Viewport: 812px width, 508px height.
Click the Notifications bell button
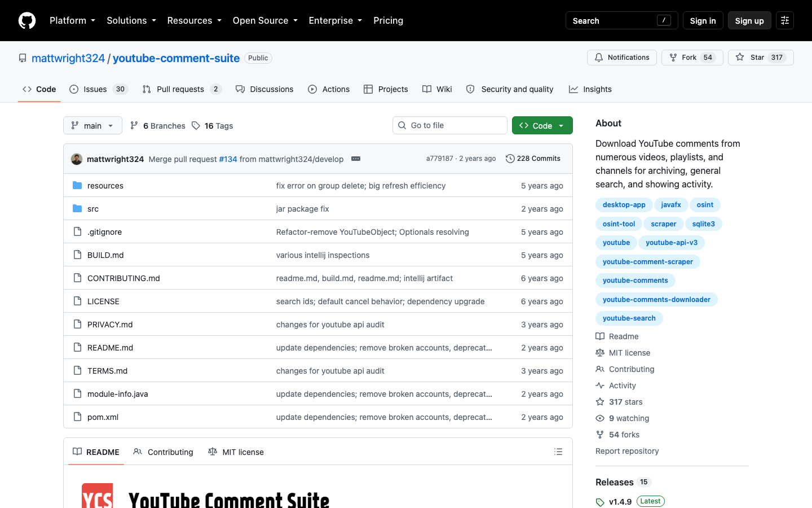[x=622, y=58]
